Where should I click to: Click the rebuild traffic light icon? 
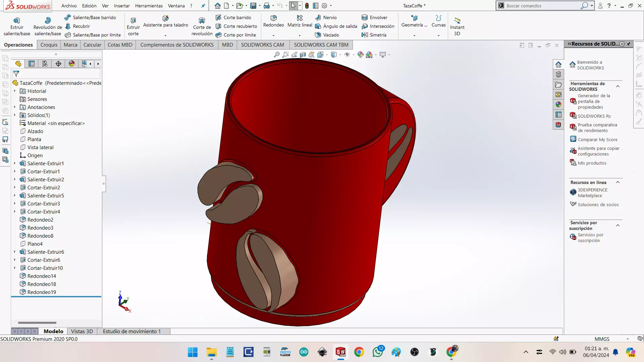(x=307, y=6)
